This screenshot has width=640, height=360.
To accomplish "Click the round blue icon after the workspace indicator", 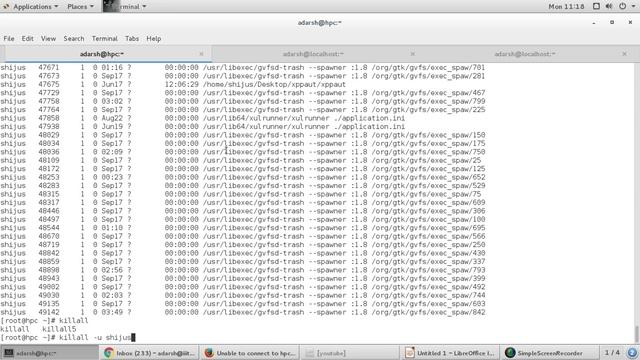I will [x=632, y=353].
